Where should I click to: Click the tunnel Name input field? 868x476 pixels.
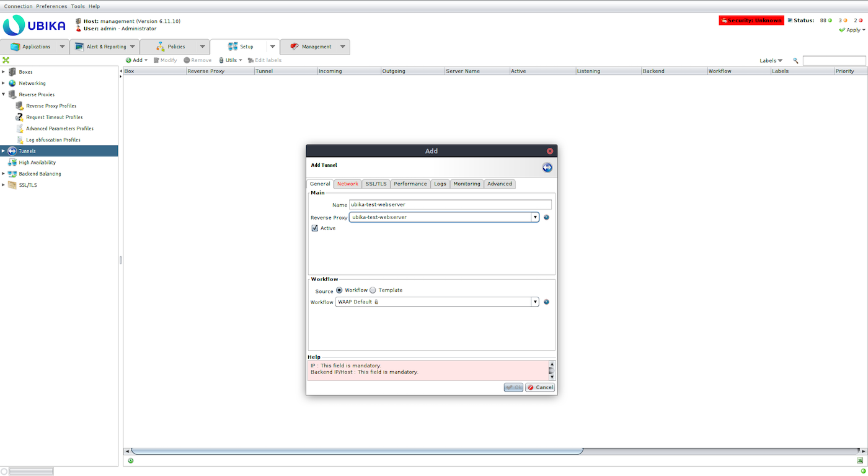point(449,205)
